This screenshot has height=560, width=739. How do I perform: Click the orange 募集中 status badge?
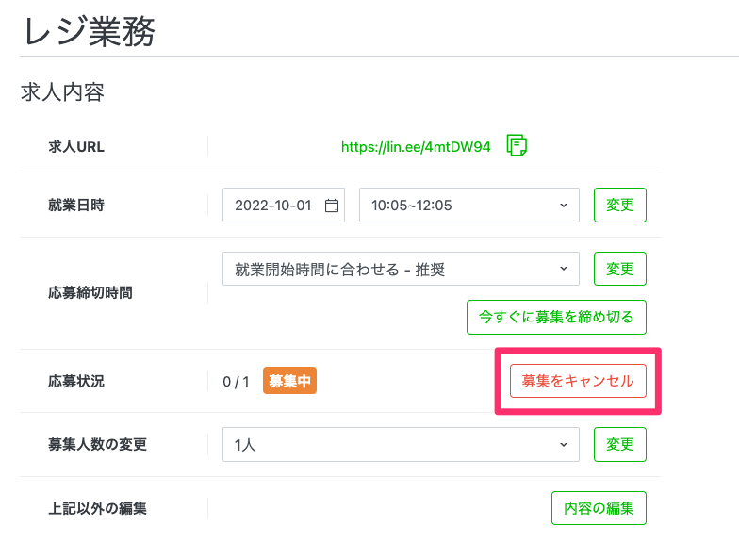289,381
